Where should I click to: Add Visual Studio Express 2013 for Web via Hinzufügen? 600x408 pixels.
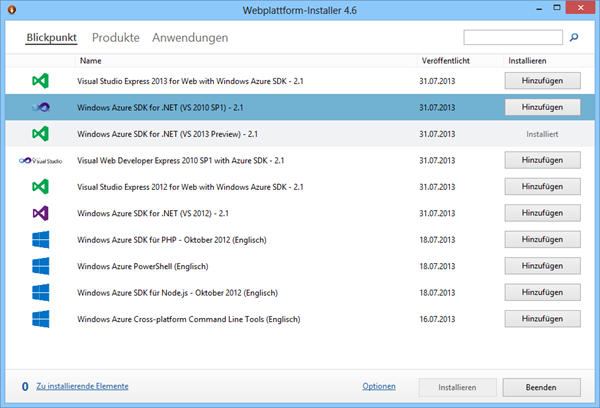click(542, 80)
